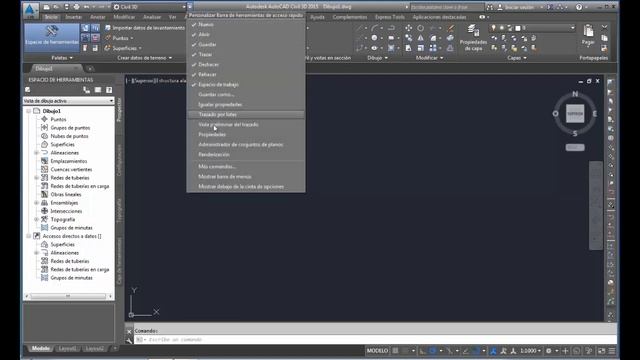Expand the Paletas panel dropdown

pos(62,58)
